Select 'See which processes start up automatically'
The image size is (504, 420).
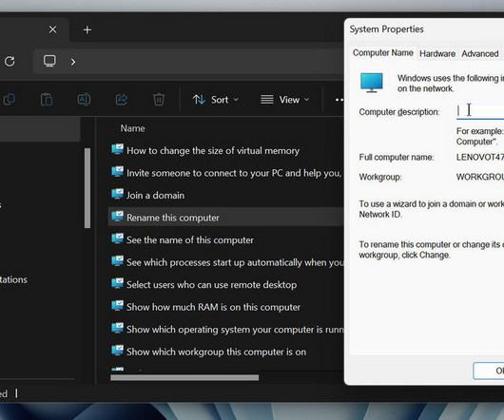click(x=235, y=262)
